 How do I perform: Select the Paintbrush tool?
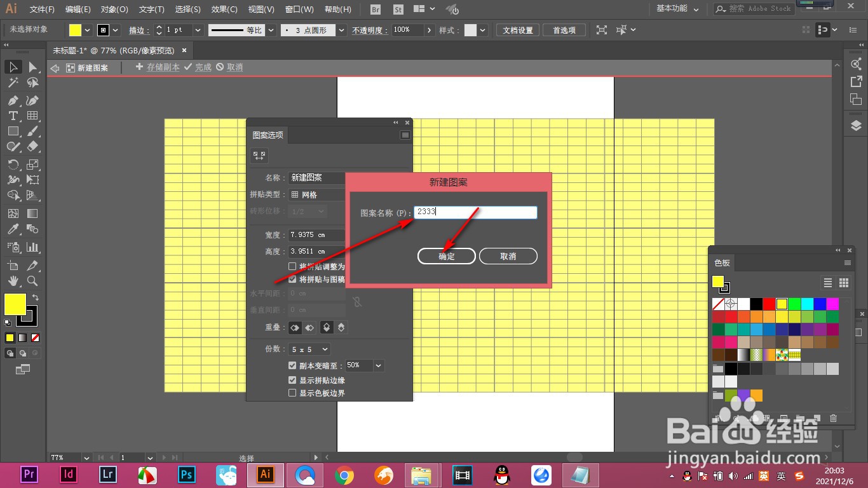tap(33, 131)
